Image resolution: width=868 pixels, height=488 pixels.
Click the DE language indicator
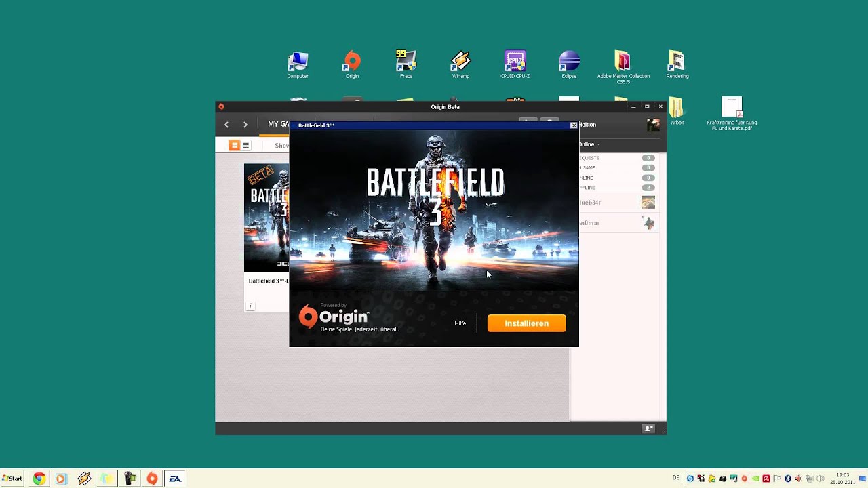tap(675, 478)
